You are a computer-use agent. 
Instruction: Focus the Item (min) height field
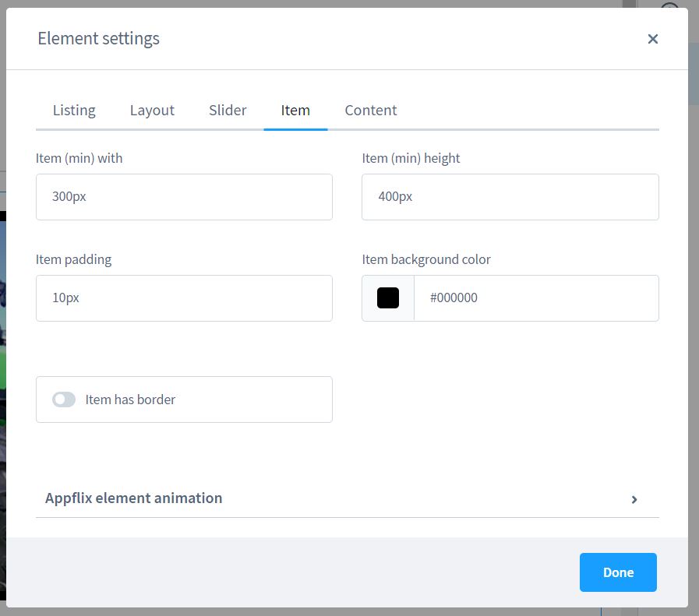[510, 197]
